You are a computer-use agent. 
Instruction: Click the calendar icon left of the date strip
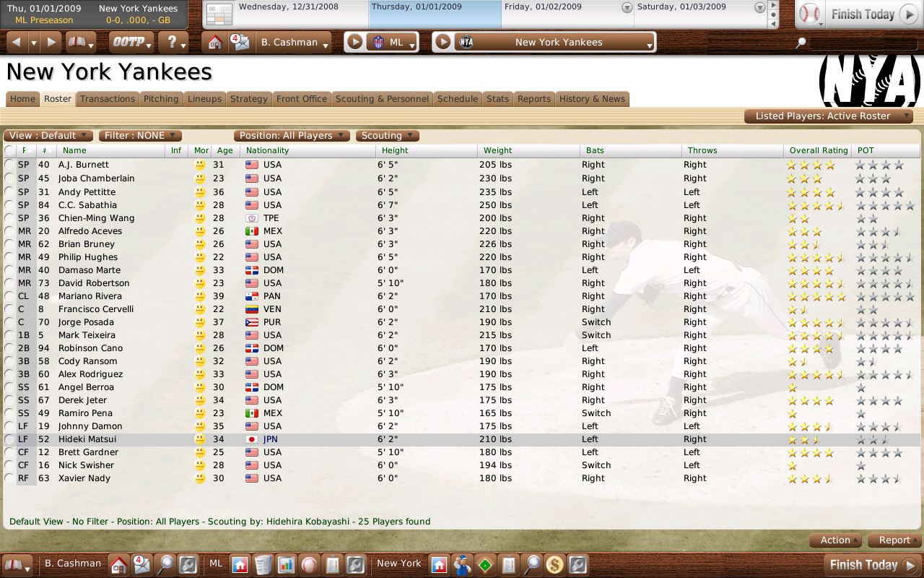(220, 14)
